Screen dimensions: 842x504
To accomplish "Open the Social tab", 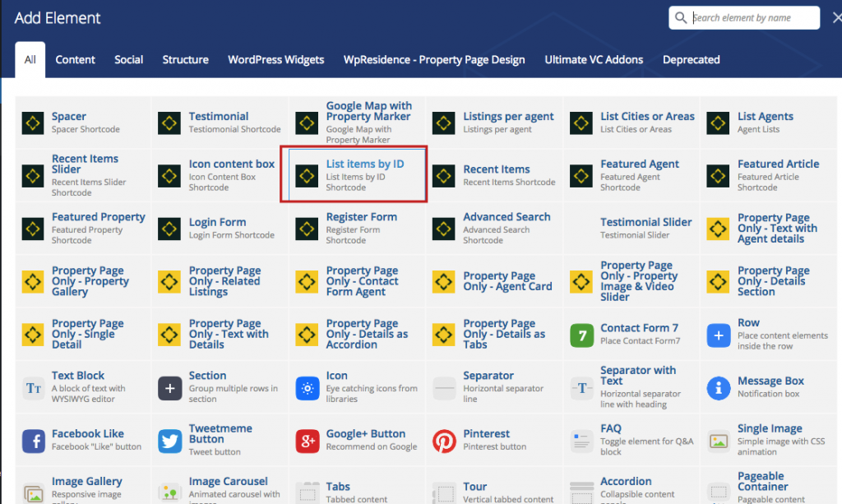I will tap(128, 60).
